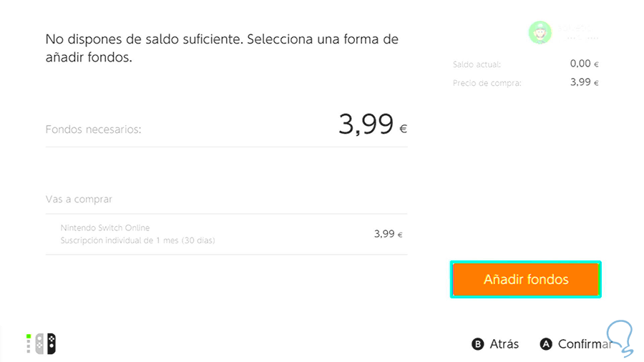Go back using the Atrás label
Image resolution: width=644 pixels, height=362 pixels.
pos(504,344)
